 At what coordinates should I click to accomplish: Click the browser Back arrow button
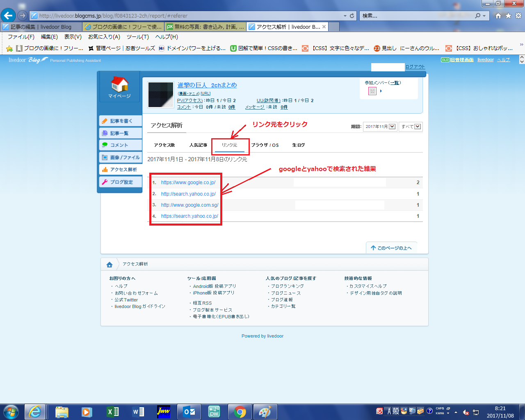[8, 16]
